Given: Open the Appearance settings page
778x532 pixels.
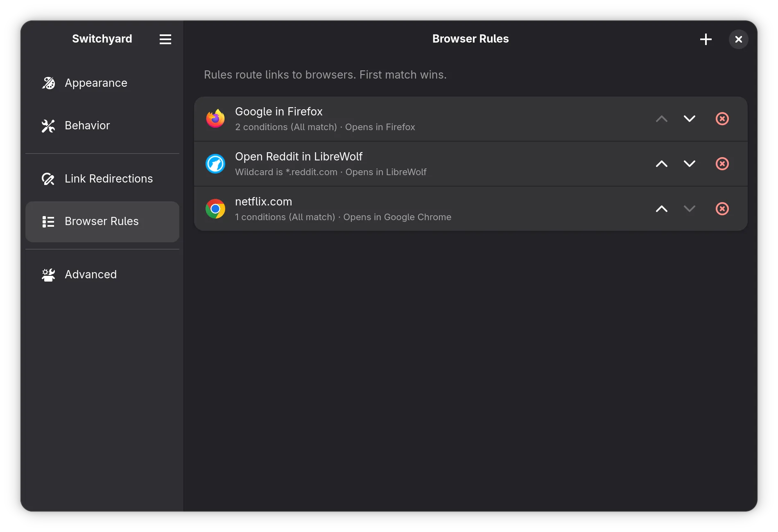Looking at the screenshot, I should [x=102, y=83].
